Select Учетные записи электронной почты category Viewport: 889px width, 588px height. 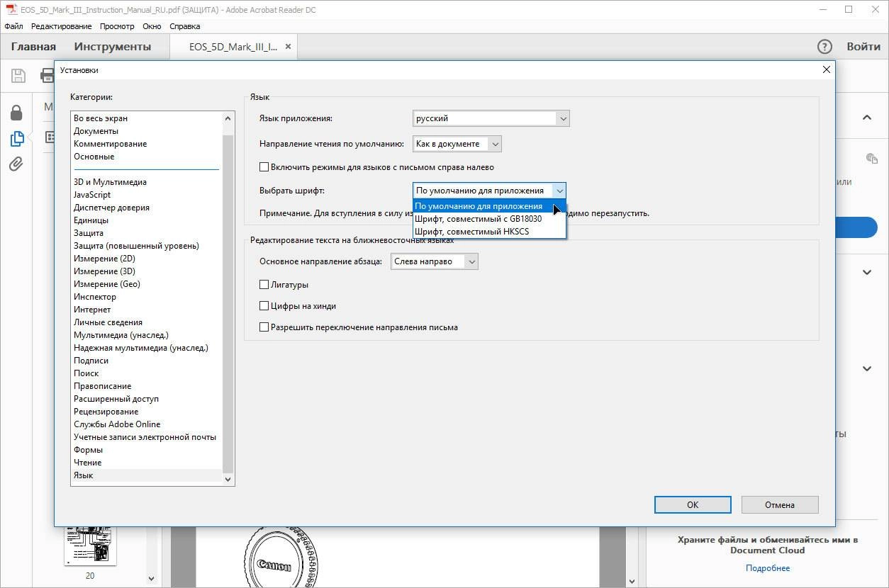[x=145, y=437]
